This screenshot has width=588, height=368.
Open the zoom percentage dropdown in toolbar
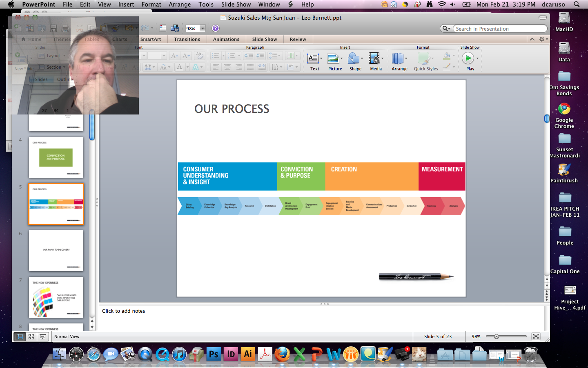pos(203,29)
